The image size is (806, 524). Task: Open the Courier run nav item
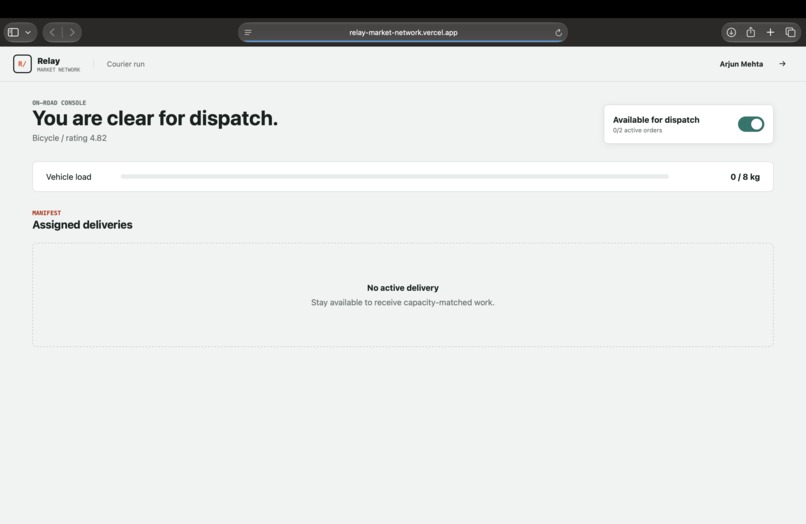pyautogui.click(x=125, y=64)
